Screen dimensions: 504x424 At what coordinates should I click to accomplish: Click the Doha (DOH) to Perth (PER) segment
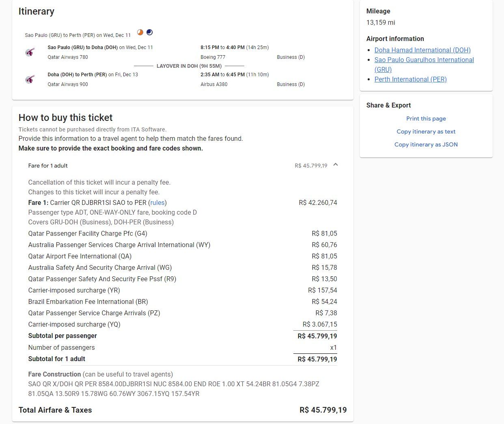(x=77, y=75)
